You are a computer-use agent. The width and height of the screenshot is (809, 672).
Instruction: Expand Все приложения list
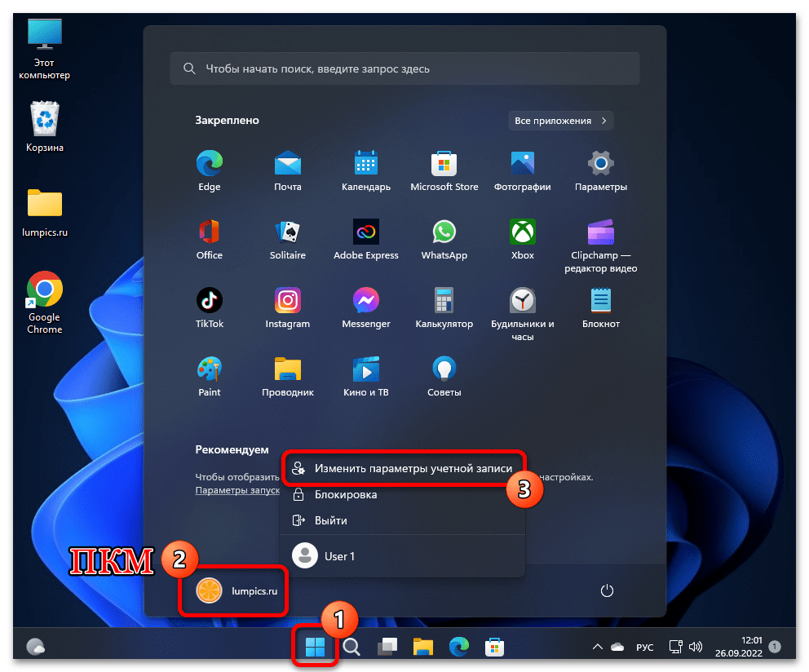coord(561,120)
